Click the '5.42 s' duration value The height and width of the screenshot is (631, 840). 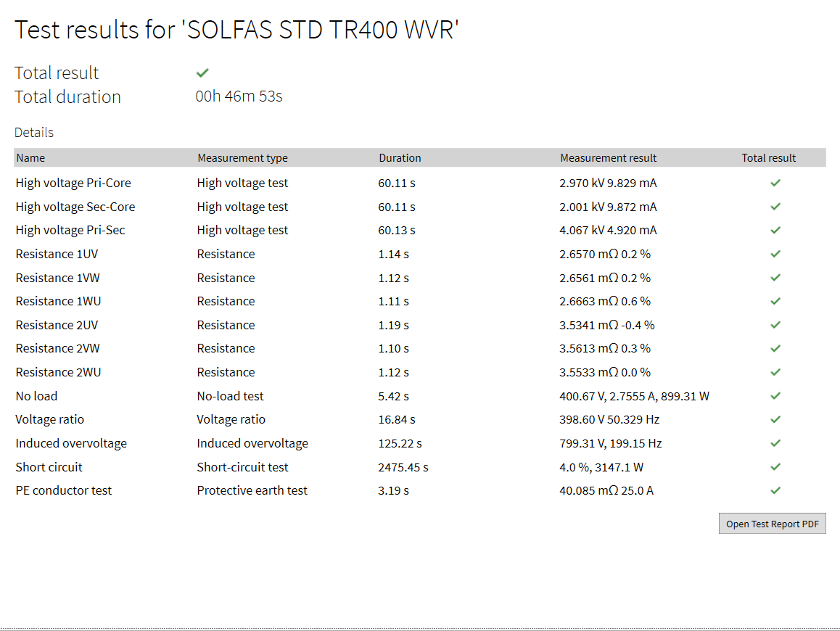click(x=394, y=396)
